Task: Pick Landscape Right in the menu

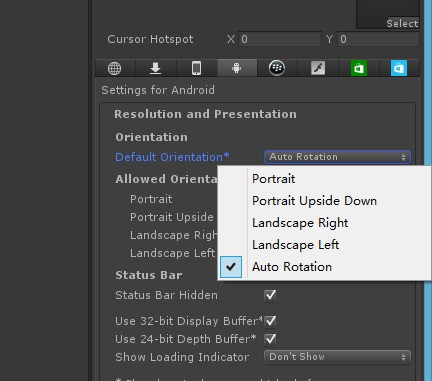Action: pos(324,223)
